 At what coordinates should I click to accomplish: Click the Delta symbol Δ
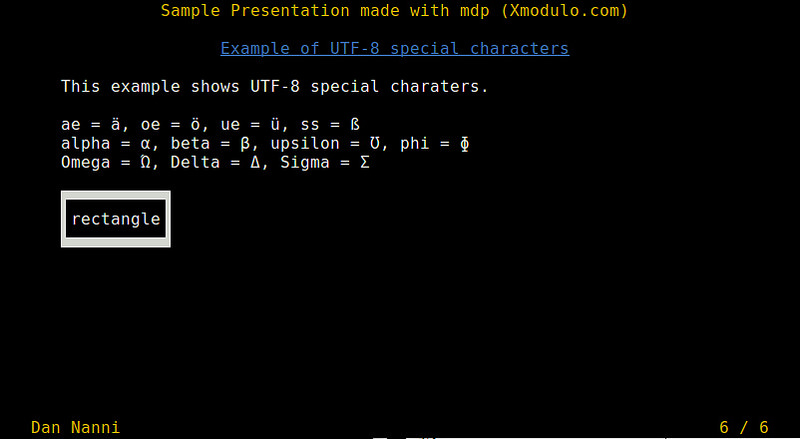coord(256,162)
